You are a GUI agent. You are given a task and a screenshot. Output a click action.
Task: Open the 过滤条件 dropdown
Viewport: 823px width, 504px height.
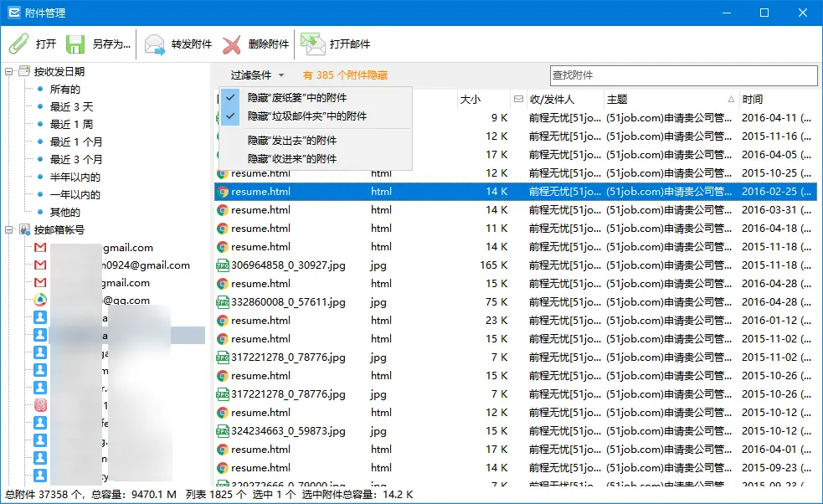257,75
